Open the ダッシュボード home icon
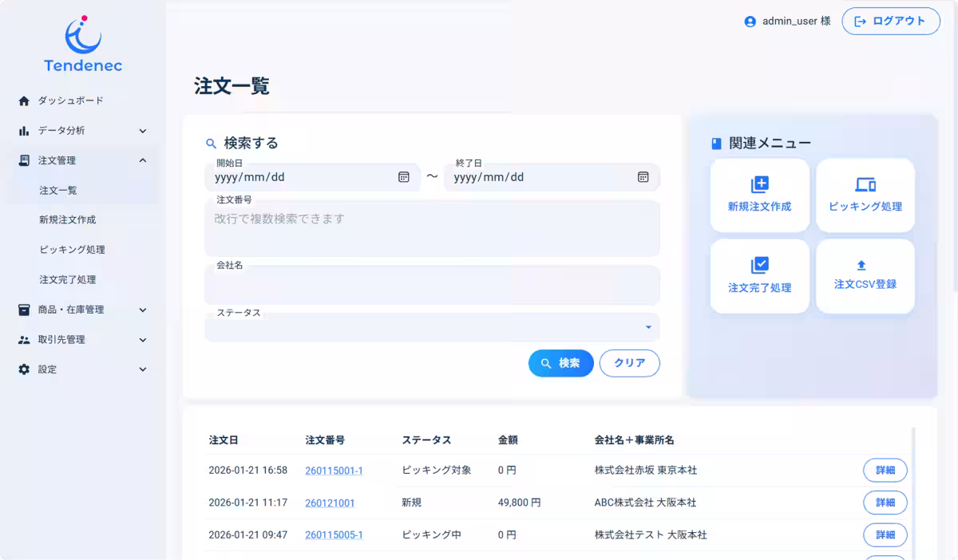The height and width of the screenshot is (560, 958). [x=24, y=100]
